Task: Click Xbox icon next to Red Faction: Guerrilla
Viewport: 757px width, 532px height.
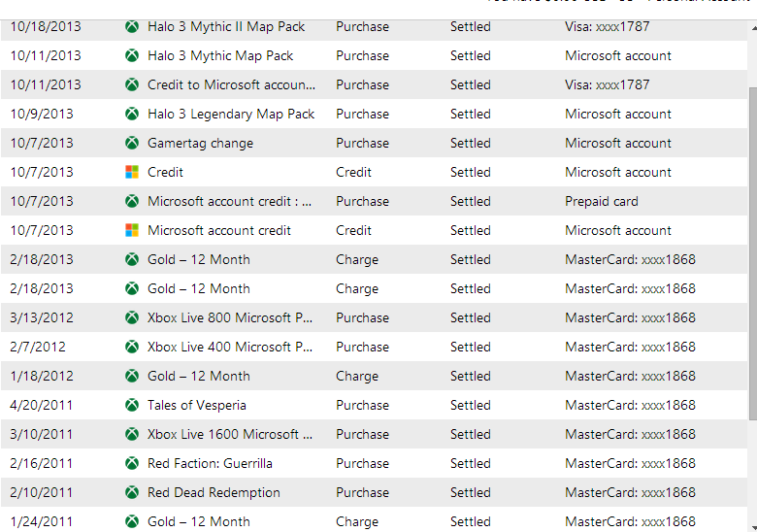Action: pyautogui.click(x=132, y=463)
